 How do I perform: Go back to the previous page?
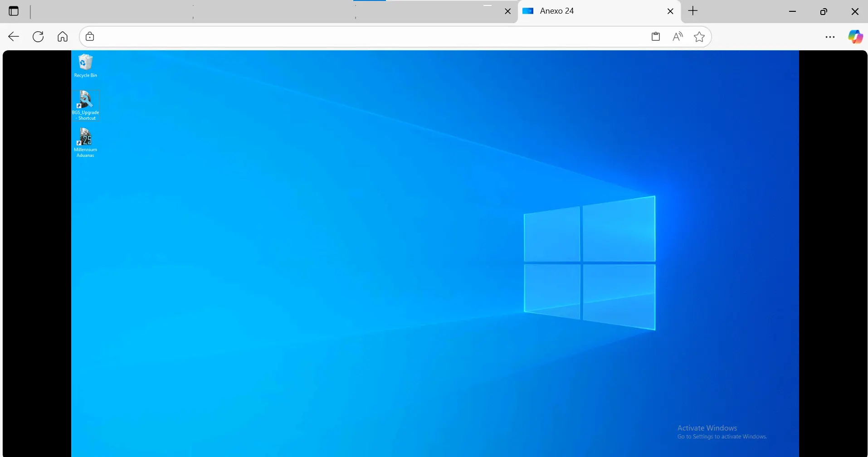point(14,37)
